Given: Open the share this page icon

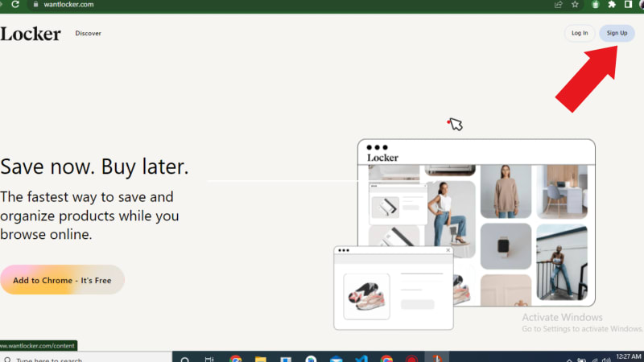Looking at the screenshot, I should (558, 5).
